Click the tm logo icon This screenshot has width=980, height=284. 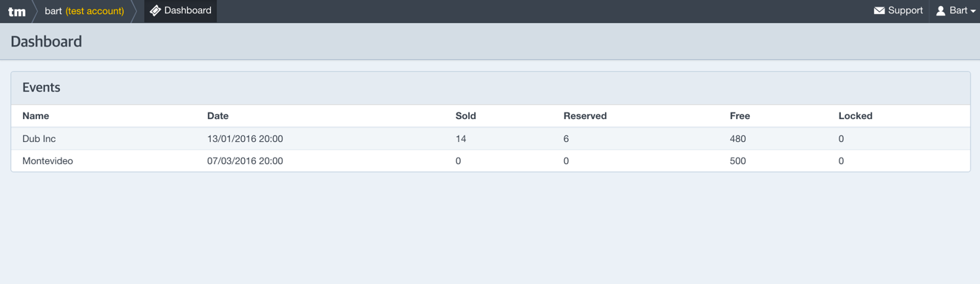(16, 11)
